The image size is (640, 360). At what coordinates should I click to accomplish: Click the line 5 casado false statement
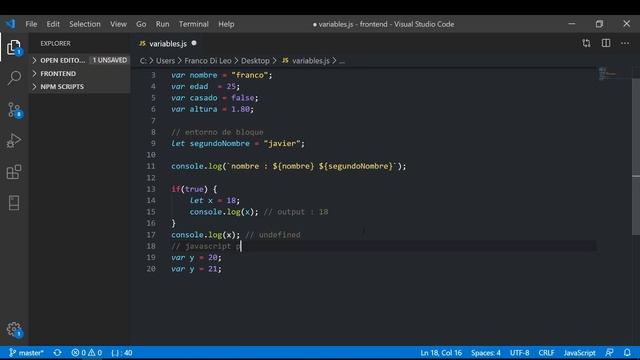point(214,98)
